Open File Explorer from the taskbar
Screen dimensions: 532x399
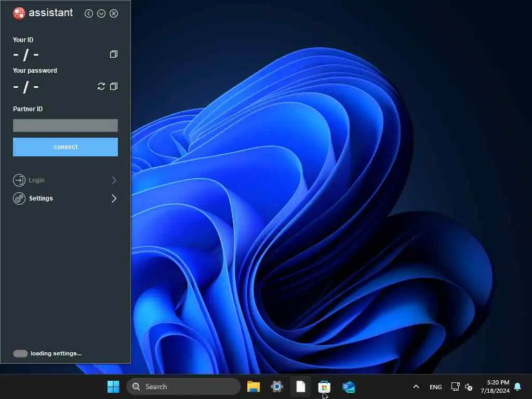254,387
